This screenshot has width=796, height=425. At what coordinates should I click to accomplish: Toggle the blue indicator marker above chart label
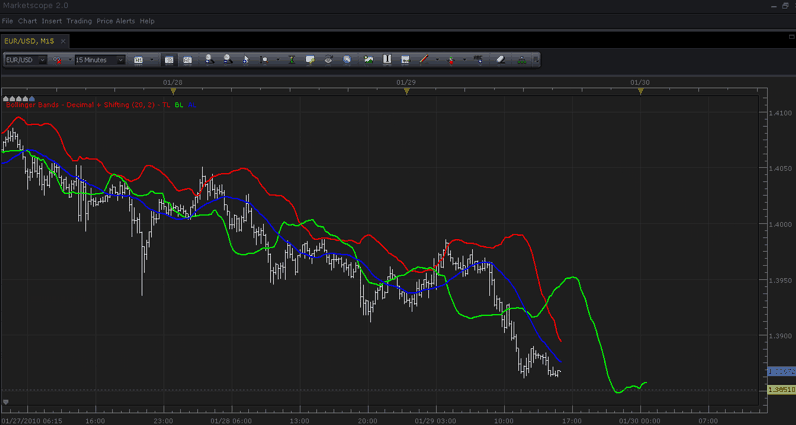click(x=32, y=99)
